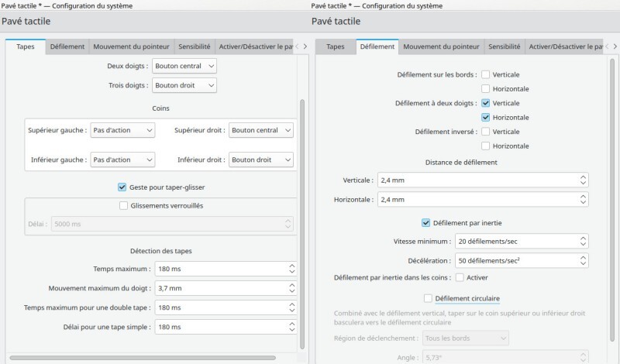
Task: Enable Défilement sur les bords Verticale
Action: tap(485, 74)
